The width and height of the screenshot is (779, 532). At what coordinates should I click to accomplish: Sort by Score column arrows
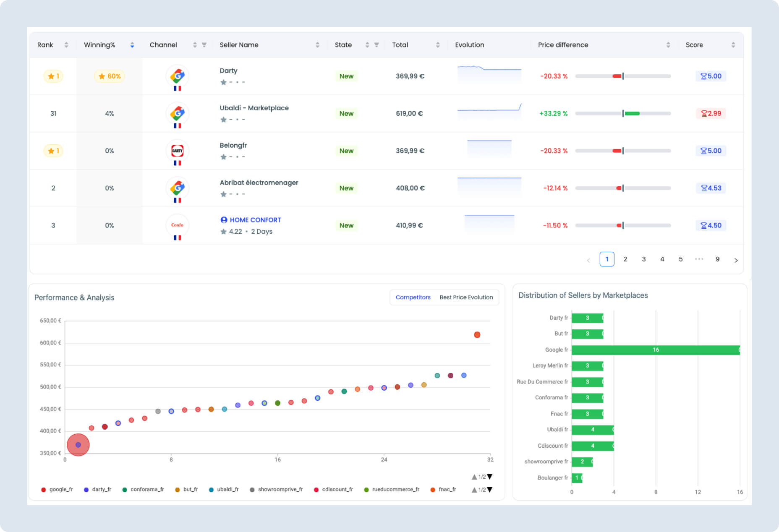[733, 45]
